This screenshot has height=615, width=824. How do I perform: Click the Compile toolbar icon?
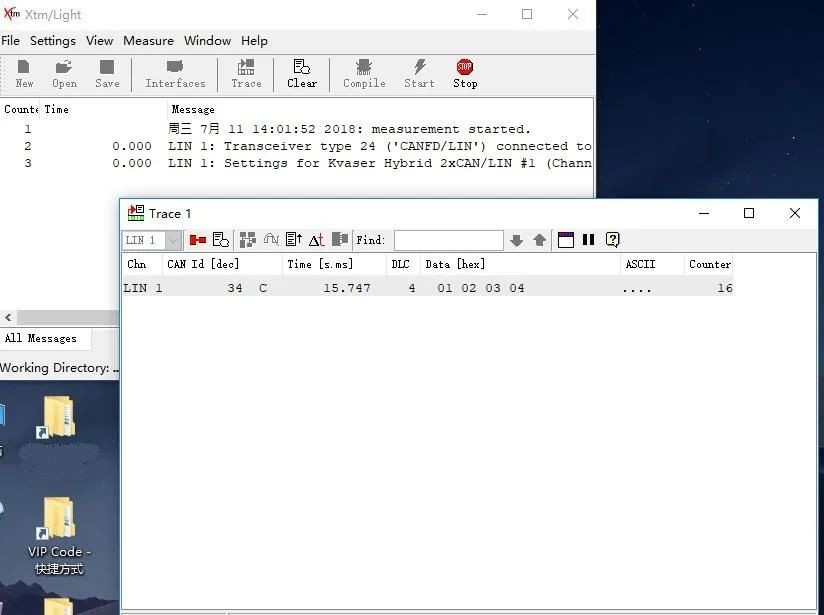[x=364, y=74]
